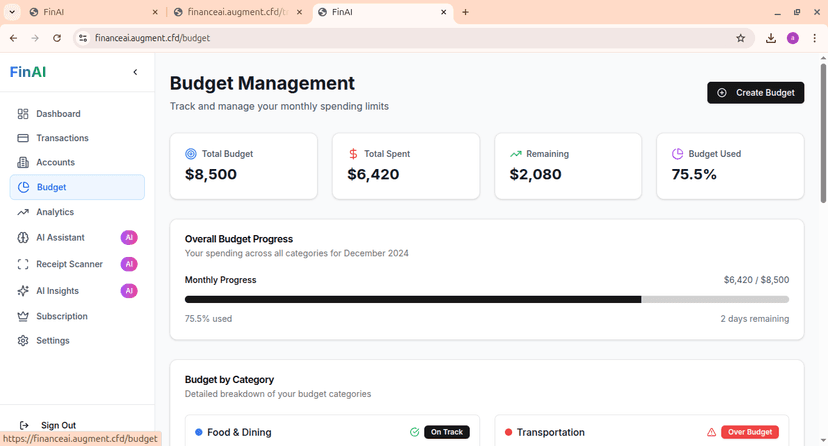Screen dimensions: 828x446
Task: Click the Settings gear icon
Action: [x=23, y=340]
